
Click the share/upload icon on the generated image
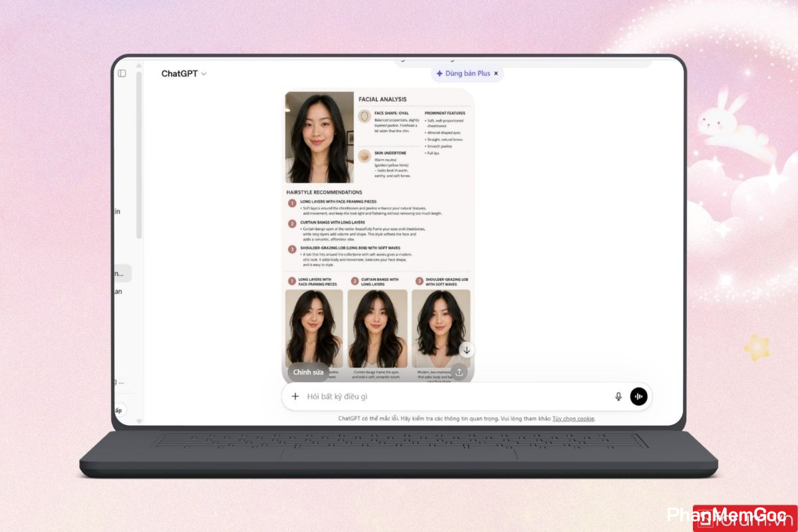coord(459,372)
